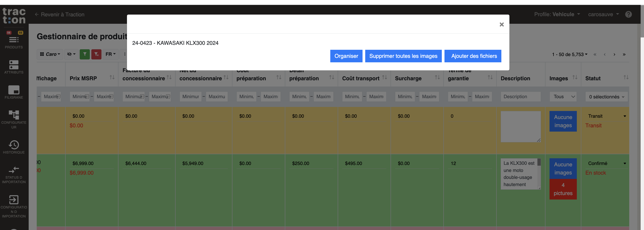The width and height of the screenshot is (644, 230).
Task: Sort by Surcharge column
Action: coord(437,77)
